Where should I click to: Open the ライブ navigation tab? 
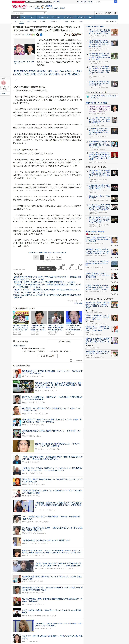coord(32,17)
